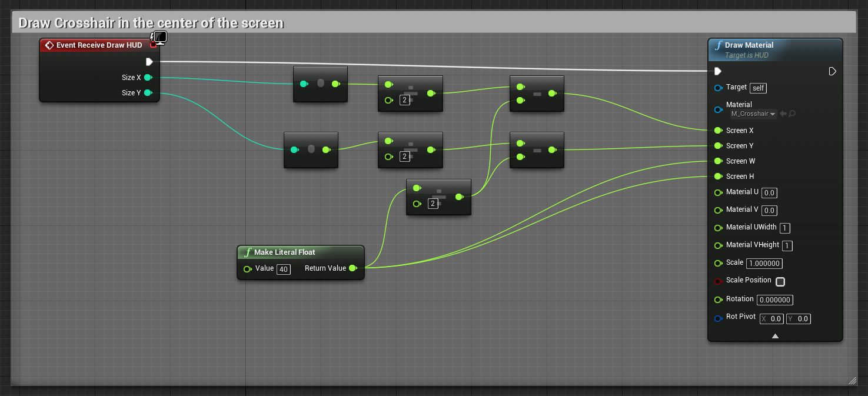The image size is (868, 396).
Task: Click the Material VHeight value field
Action: pyautogui.click(x=787, y=246)
